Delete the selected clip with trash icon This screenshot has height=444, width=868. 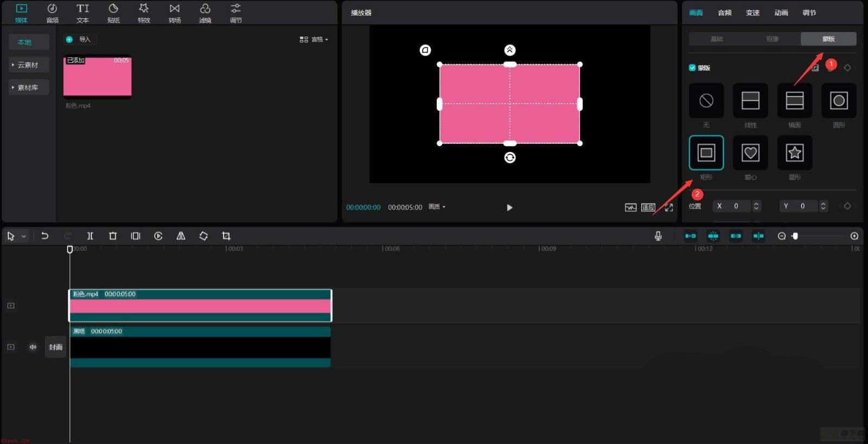[x=113, y=236]
